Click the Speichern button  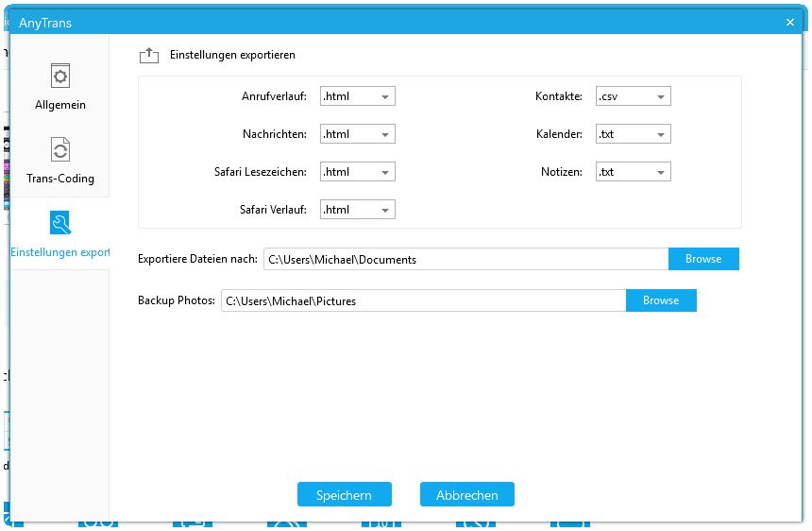pyautogui.click(x=345, y=495)
